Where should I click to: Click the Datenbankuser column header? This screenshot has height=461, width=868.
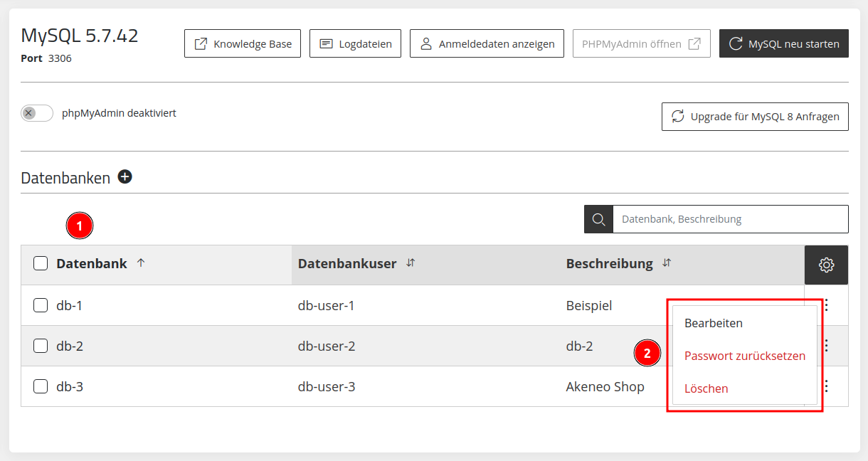347,263
